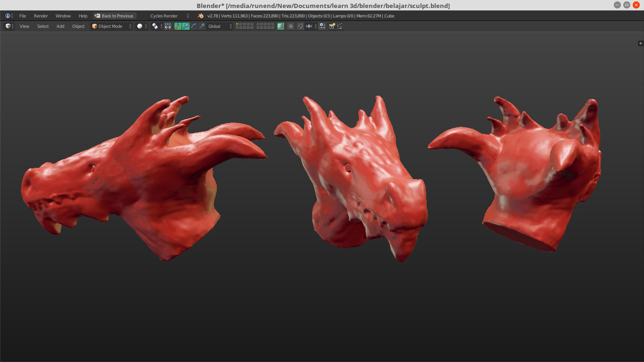The image size is (644, 362).
Task: Open the Object menu in viewport header
Action: point(78,26)
